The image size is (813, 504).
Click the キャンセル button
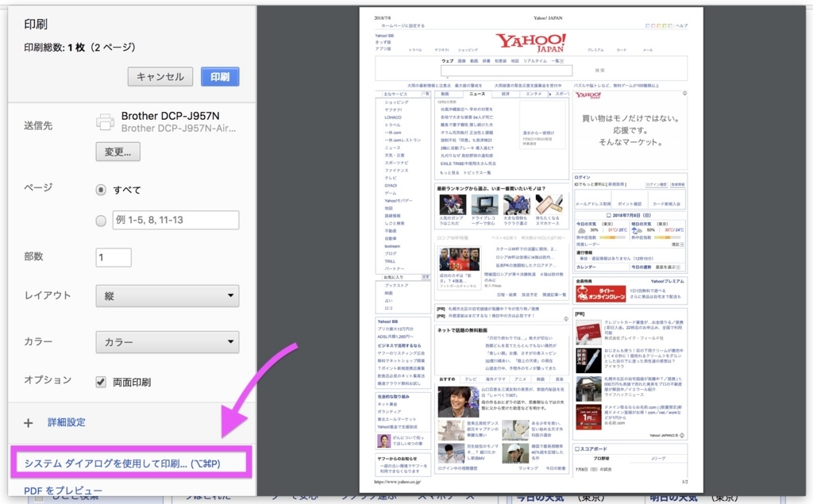click(160, 77)
